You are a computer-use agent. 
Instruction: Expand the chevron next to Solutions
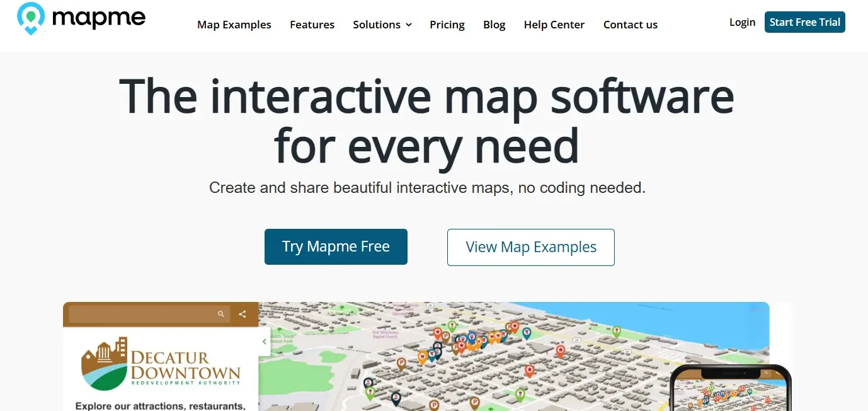[x=409, y=25]
